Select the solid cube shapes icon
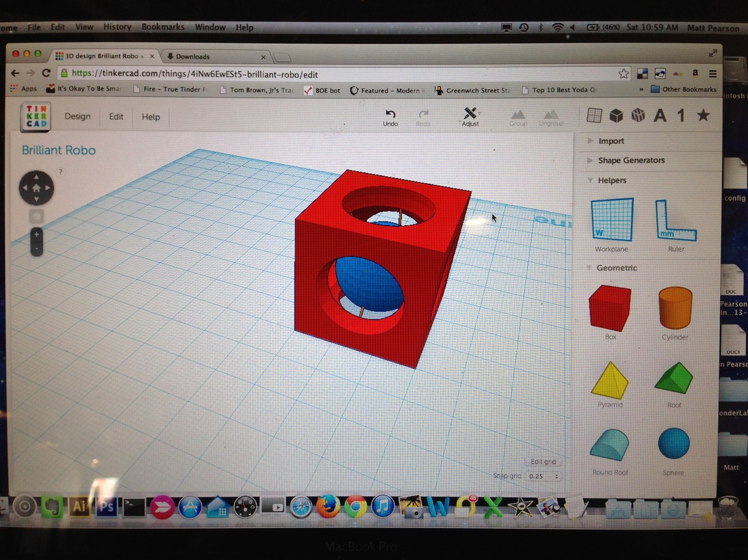The image size is (748, 560). 616,115
